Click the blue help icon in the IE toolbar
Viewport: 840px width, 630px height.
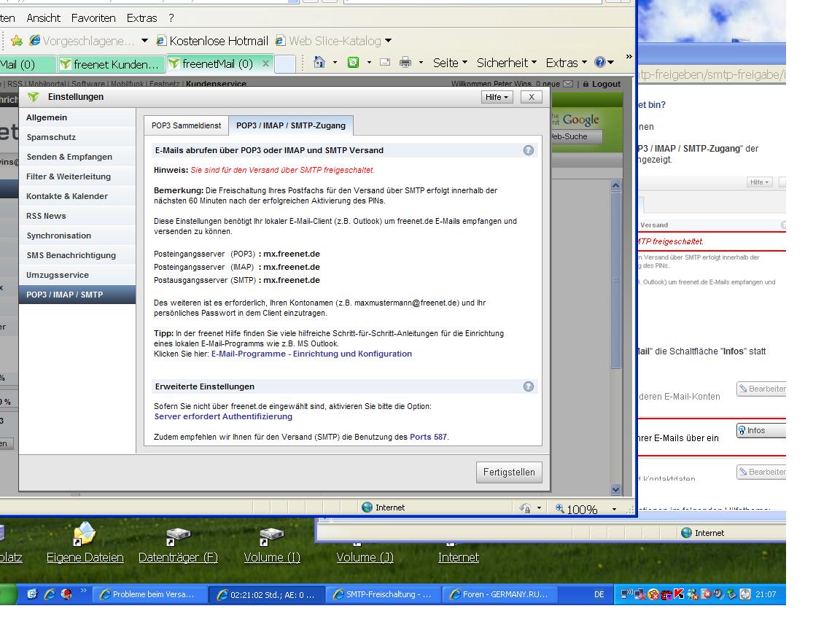point(600,63)
